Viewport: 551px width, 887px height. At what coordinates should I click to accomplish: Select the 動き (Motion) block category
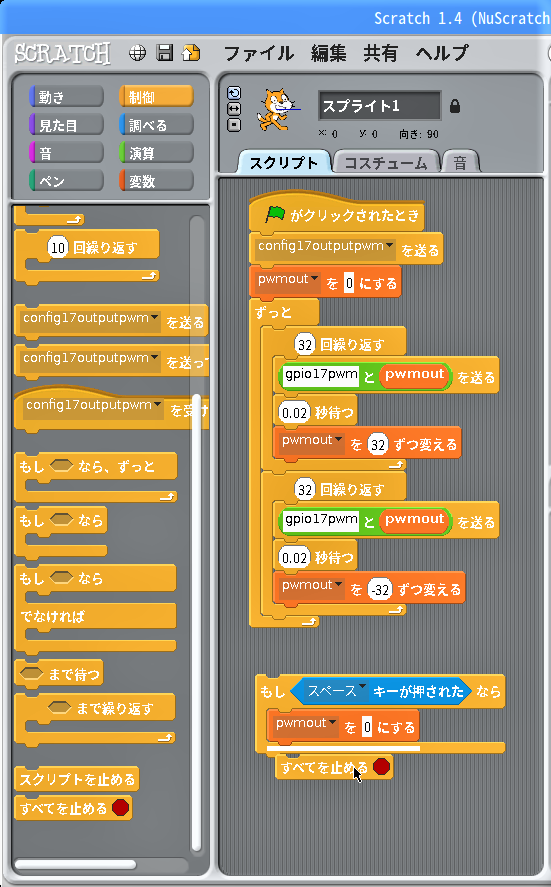66,97
